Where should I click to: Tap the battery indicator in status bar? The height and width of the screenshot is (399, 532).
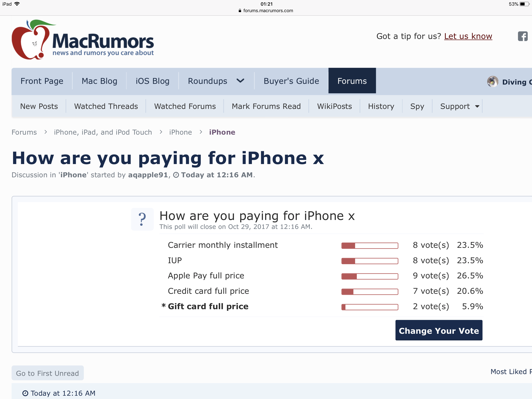(x=524, y=4)
